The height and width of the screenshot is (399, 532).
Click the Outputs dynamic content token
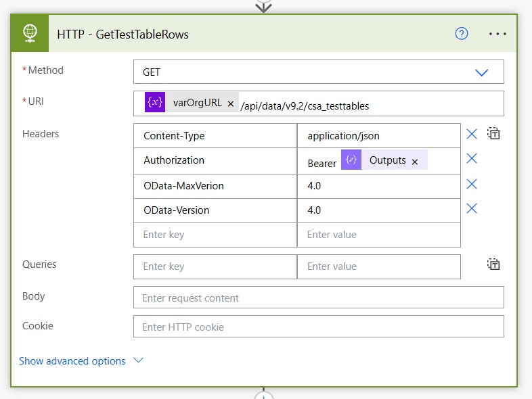pyautogui.click(x=387, y=160)
